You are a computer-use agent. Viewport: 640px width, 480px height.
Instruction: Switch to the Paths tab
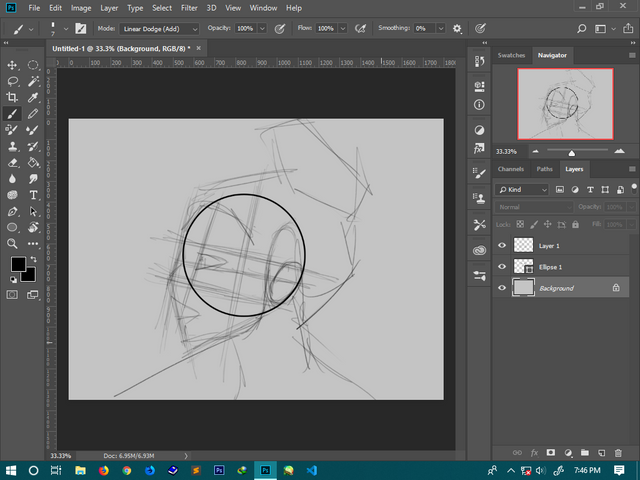pyautogui.click(x=544, y=169)
